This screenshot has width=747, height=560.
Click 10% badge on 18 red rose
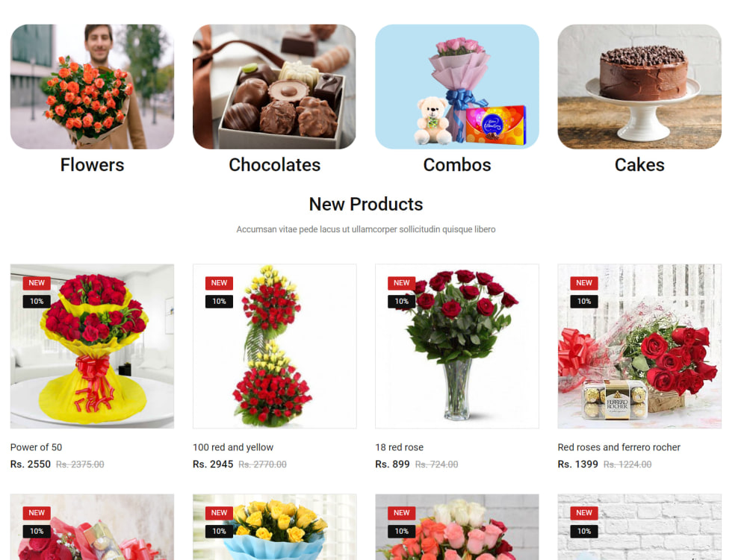(402, 302)
